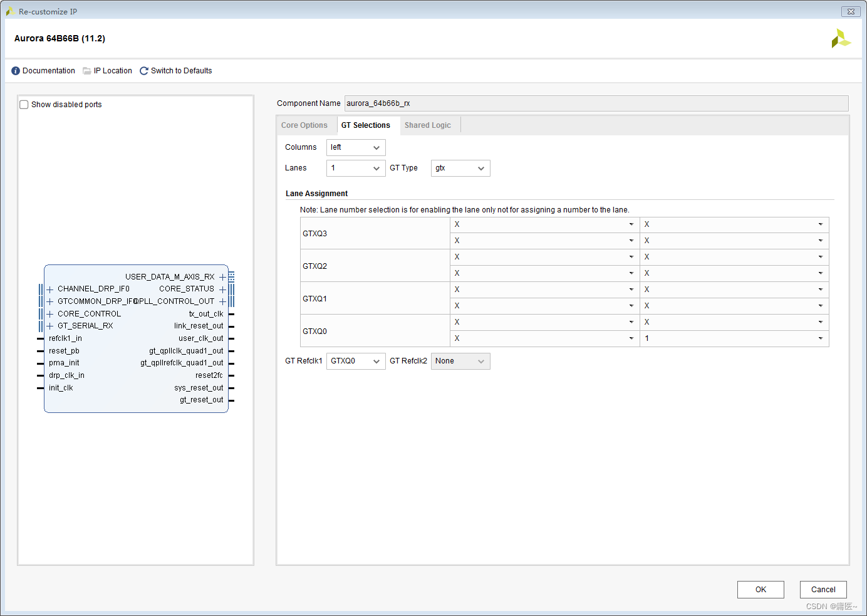Click the sys_reset_out port label

click(199, 388)
